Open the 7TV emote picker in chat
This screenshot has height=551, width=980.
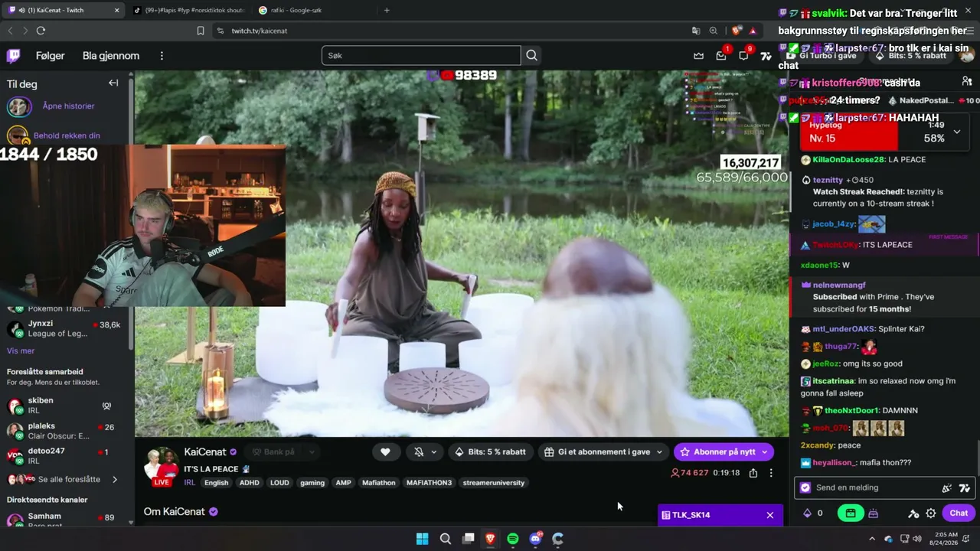[x=965, y=487]
